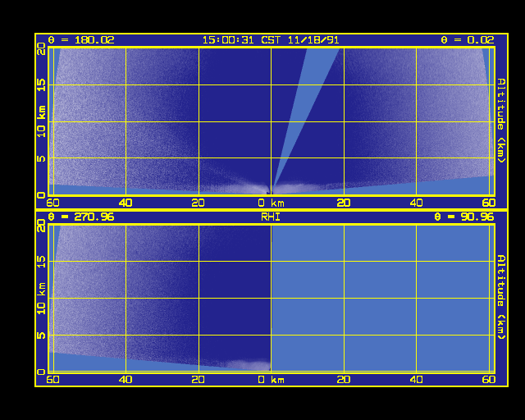Click lower panel's 0 altitude tick label
This screenshot has height=420, width=525.
coord(41,372)
